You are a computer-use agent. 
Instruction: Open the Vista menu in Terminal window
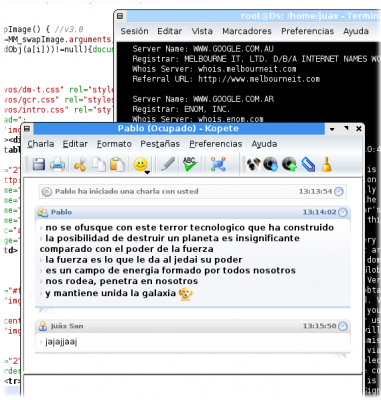[x=202, y=31]
